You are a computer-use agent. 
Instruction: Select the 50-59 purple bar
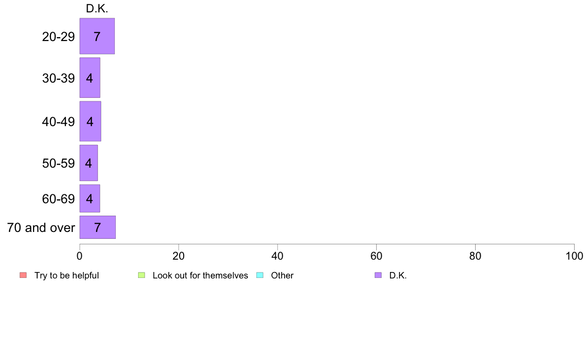coord(89,163)
